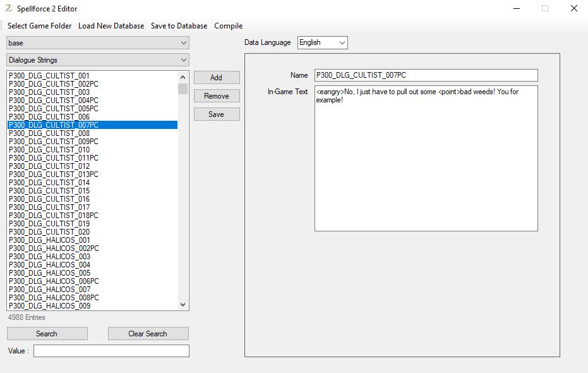Click inside the In-Game Text box
Image resolution: width=588 pixels, height=373 pixels.
point(426,158)
